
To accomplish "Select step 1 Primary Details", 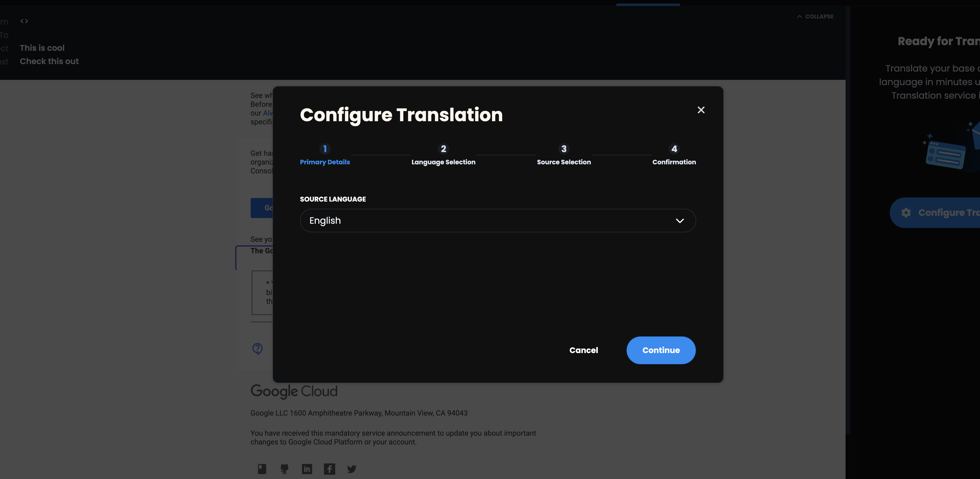I will (324, 155).
